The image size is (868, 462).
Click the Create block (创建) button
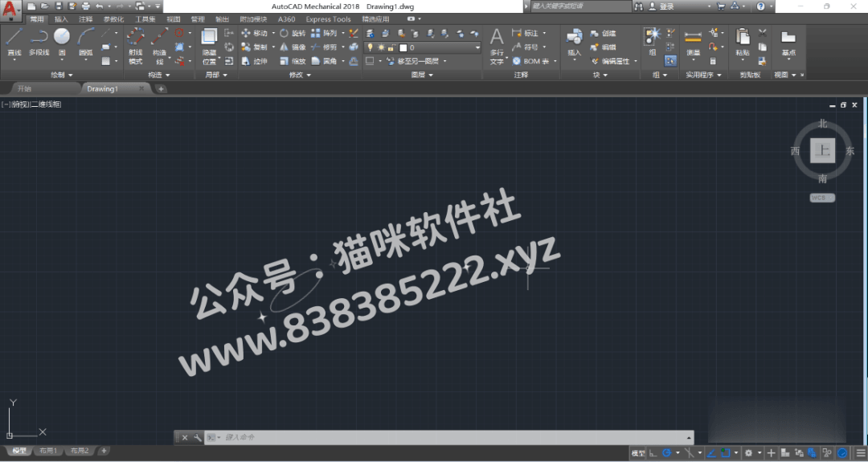pos(604,33)
